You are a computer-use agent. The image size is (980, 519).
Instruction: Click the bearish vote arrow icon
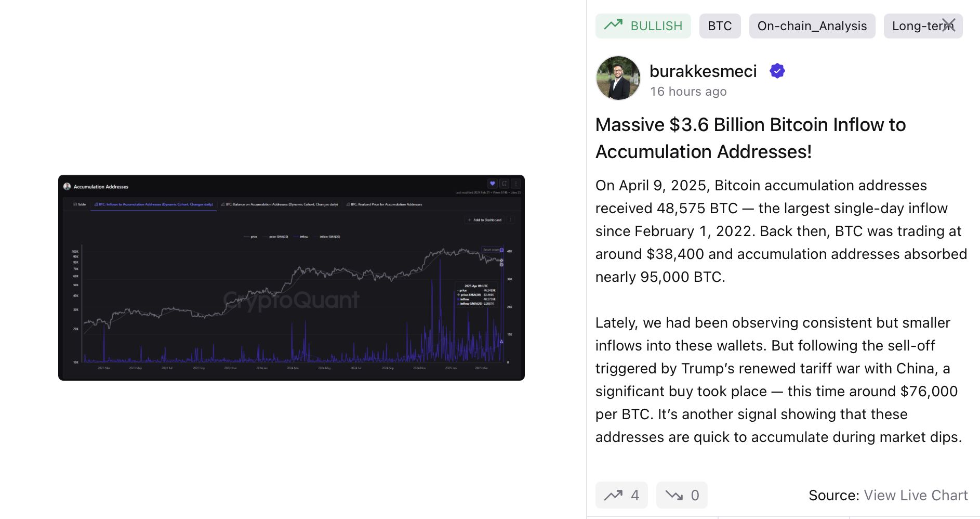point(674,495)
